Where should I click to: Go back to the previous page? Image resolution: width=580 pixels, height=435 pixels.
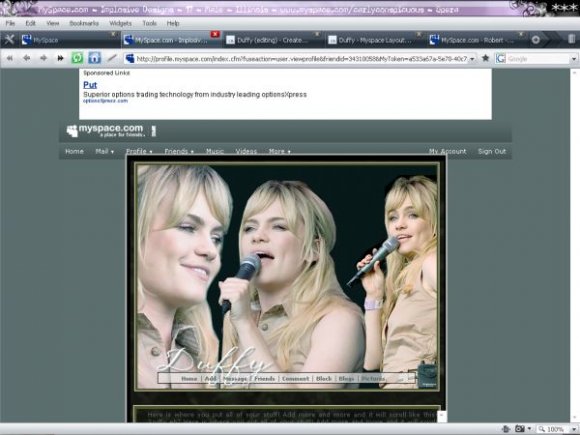(x=27, y=58)
